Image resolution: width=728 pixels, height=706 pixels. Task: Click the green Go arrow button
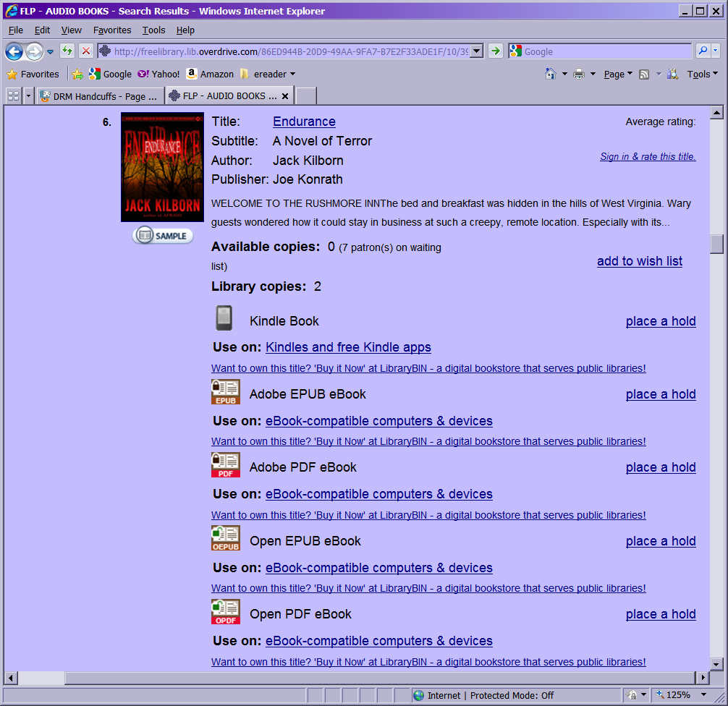pyautogui.click(x=496, y=51)
